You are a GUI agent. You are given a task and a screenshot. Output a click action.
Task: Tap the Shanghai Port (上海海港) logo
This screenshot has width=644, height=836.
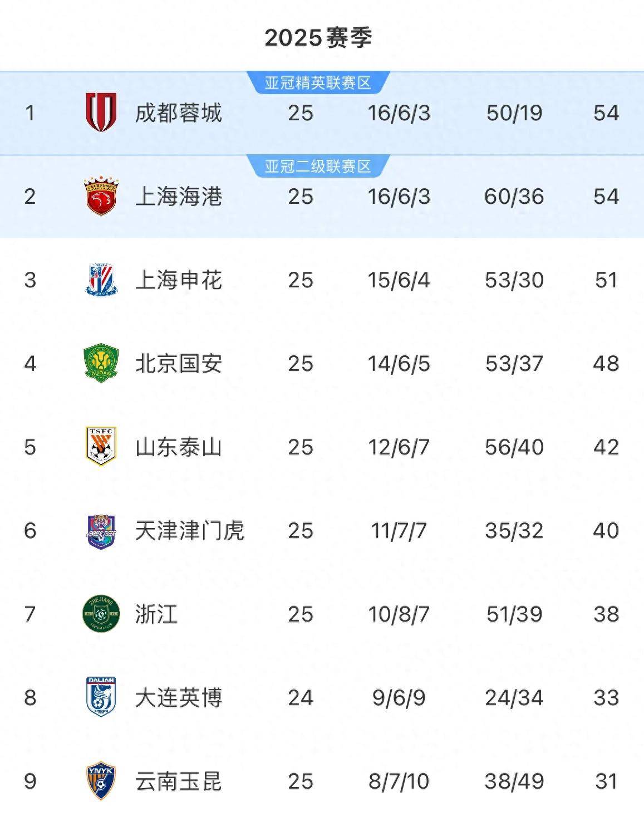[x=101, y=196]
